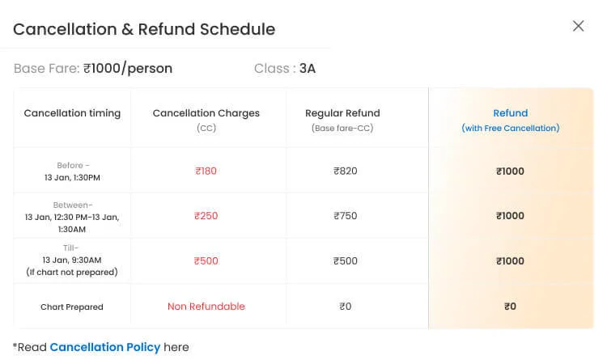Click the Class 3A label
The image size is (607, 364).
pos(285,69)
